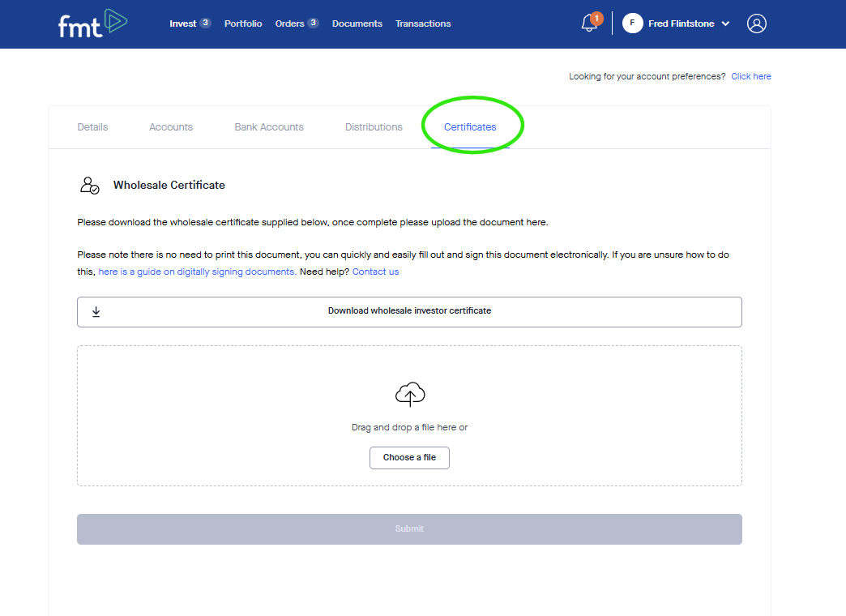Click the fmt logo in the header
The image size is (846, 616).
[92, 24]
